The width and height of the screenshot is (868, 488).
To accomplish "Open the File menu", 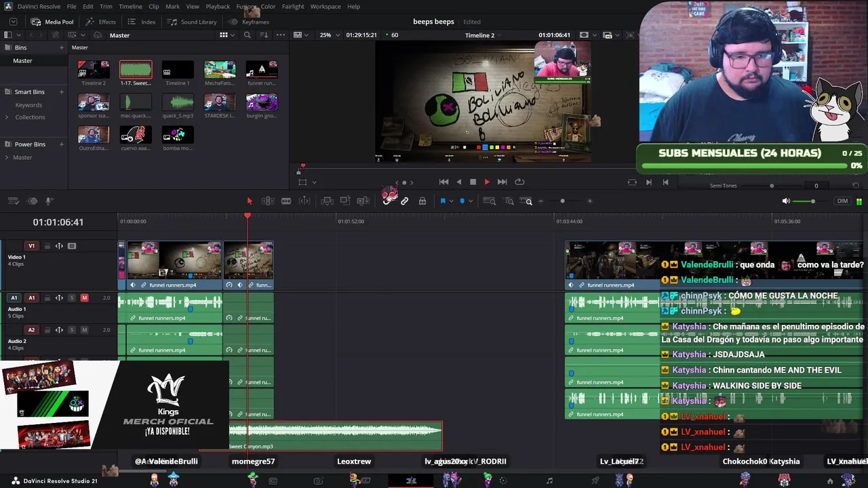I will coord(71,7).
